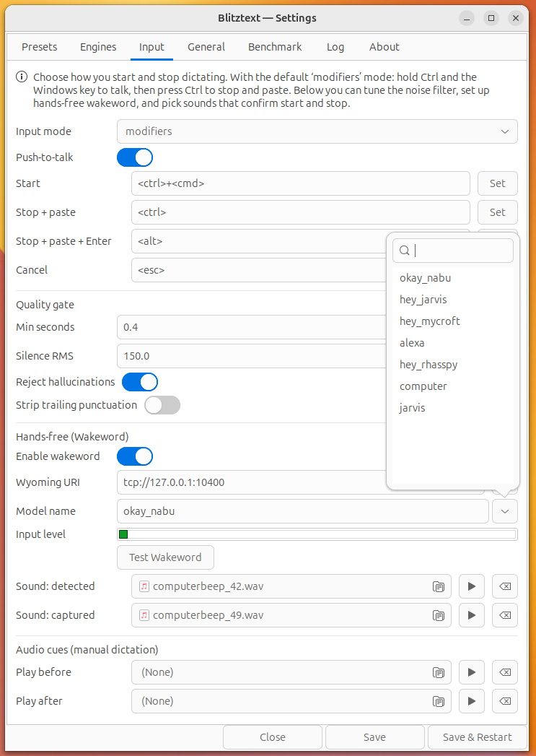Open the General tab
This screenshot has width=536, height=756.
point(206,47)
